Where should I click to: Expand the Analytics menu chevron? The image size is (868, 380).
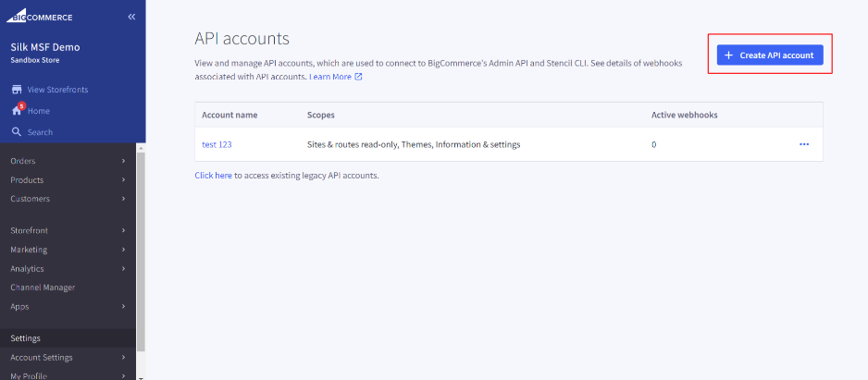[x=123, y=268]
